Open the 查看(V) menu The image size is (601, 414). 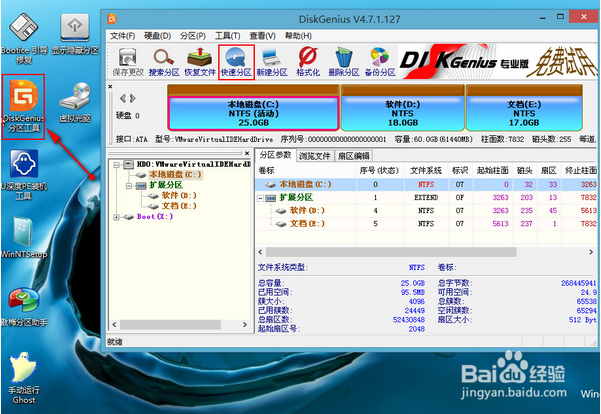263,36
